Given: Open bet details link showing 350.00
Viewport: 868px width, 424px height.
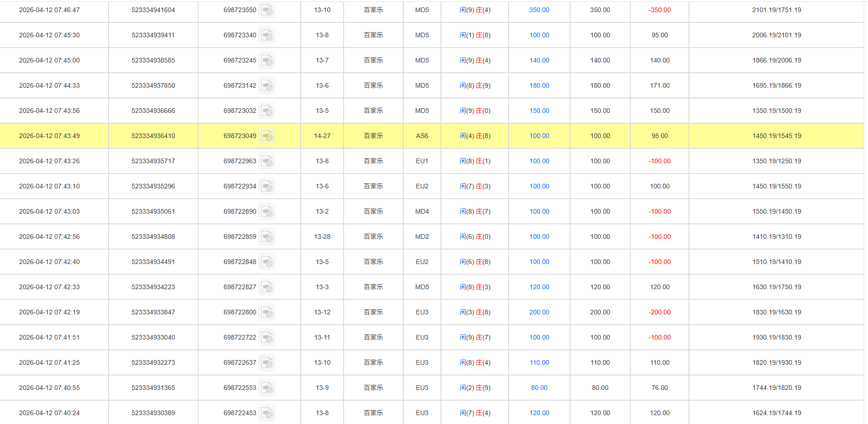Looking at the screenshot, I should 539,10.
